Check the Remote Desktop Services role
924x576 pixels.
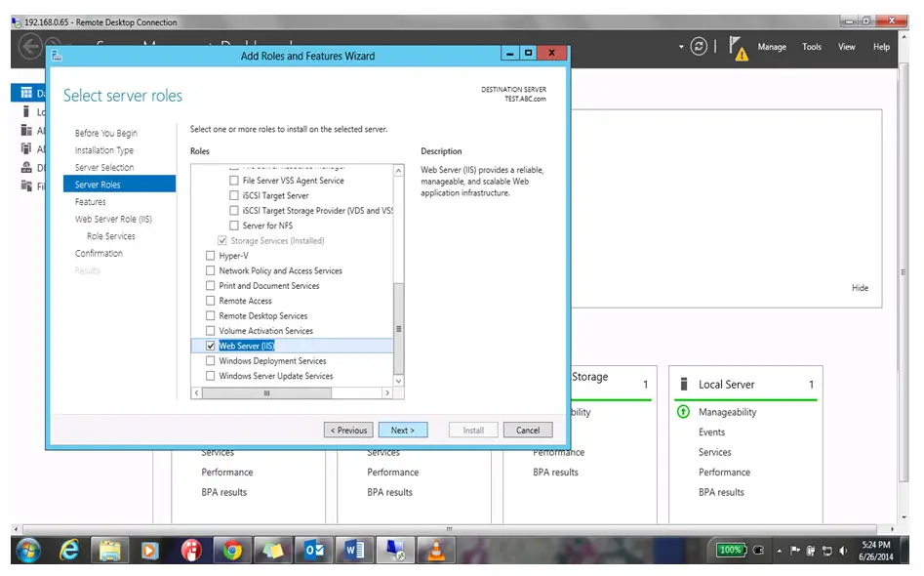point(210,316)
